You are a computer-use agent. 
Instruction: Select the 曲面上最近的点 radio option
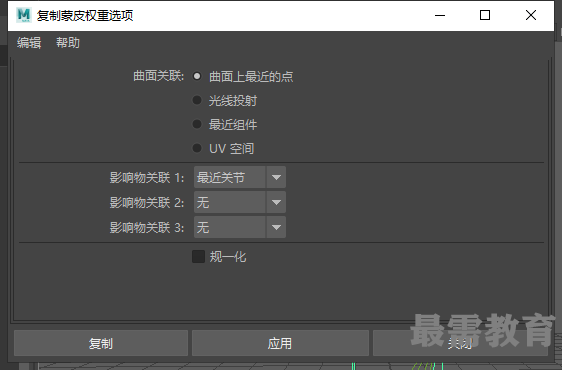coord(197,76)
